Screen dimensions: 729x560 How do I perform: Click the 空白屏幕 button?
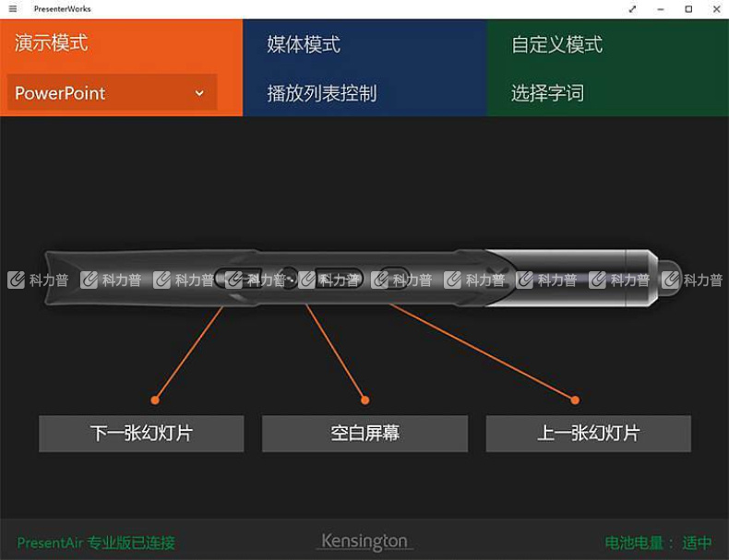(x=365, y=433)
